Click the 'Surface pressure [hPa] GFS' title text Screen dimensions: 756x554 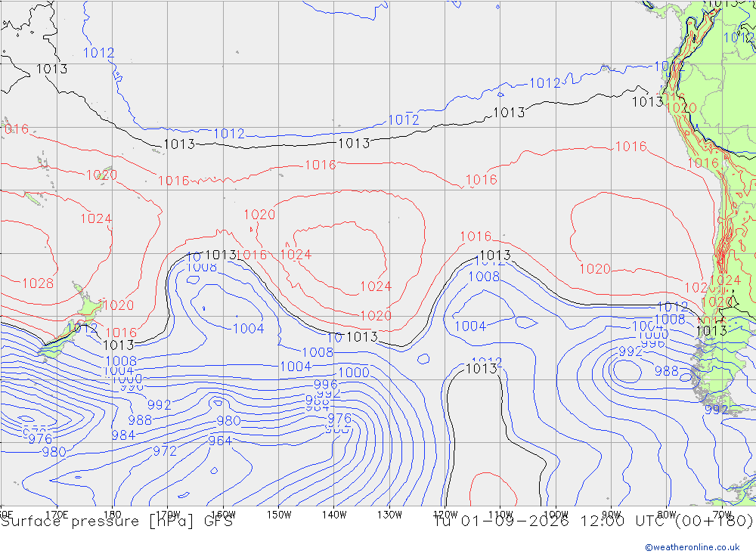click(116, 522)
